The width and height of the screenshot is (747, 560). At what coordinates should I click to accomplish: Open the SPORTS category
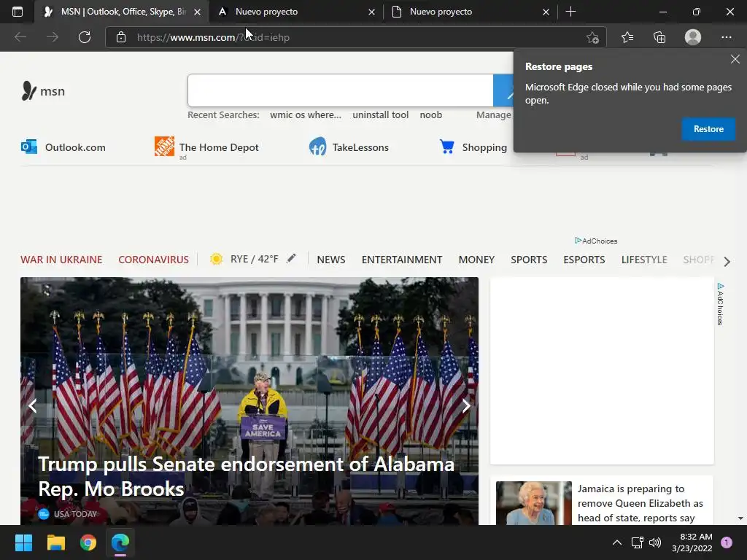coord(529,260)
